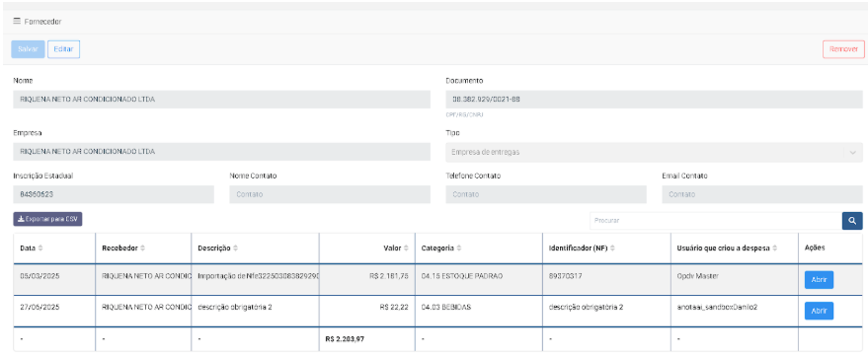Export table with Exportar para CSV
868x356 pixels.
pyautogui.click(x=47, y=220)
